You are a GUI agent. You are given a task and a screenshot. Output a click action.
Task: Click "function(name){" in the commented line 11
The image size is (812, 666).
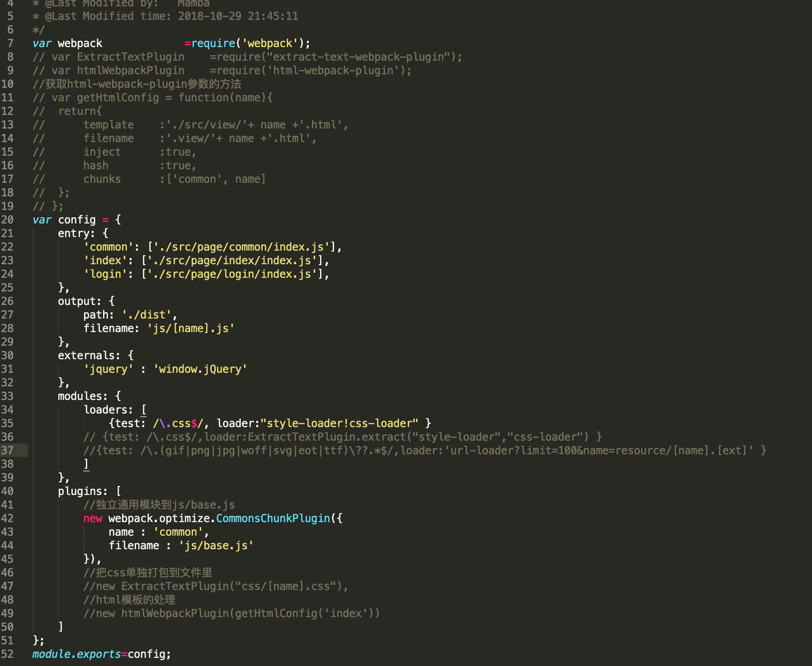pyautogui.click(x=226, y=98)
